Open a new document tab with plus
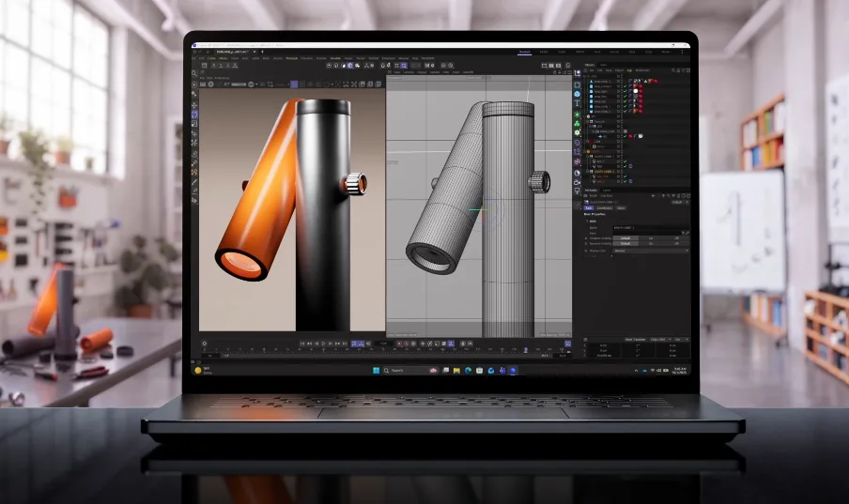The image size is (849, 504). (x=262, y=52)
